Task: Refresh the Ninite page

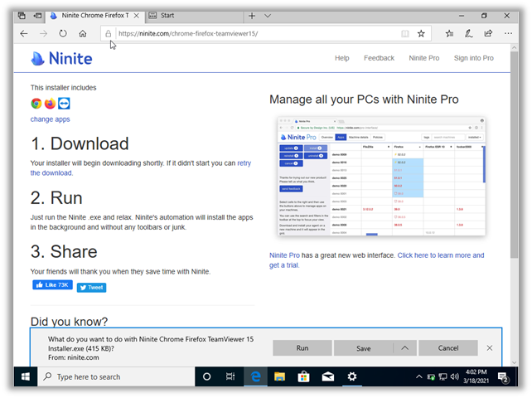Action: point(63,34)
